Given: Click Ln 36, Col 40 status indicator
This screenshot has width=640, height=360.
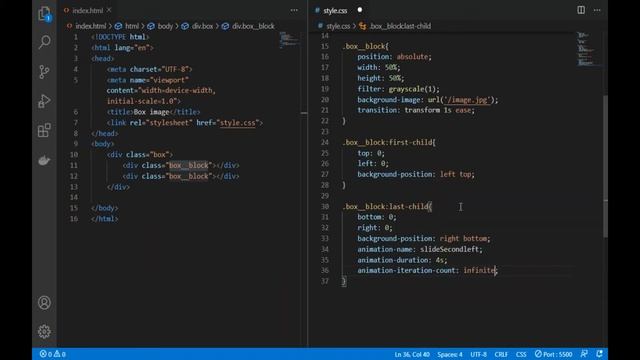Looking at the screenshot, I should [x=412, y=354].
